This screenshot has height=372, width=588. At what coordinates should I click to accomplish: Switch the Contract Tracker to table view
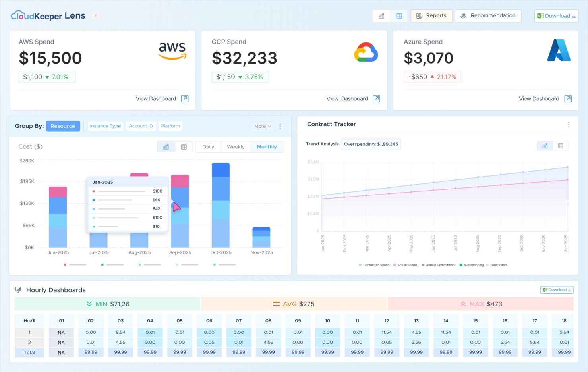coord(561,145)
